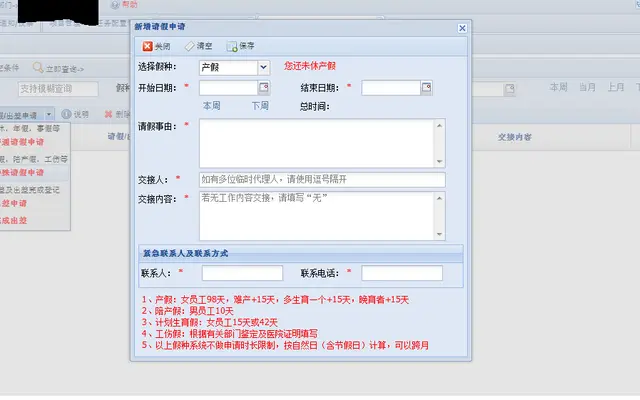Click 下周 link under 开始日期

pos(260,106)
